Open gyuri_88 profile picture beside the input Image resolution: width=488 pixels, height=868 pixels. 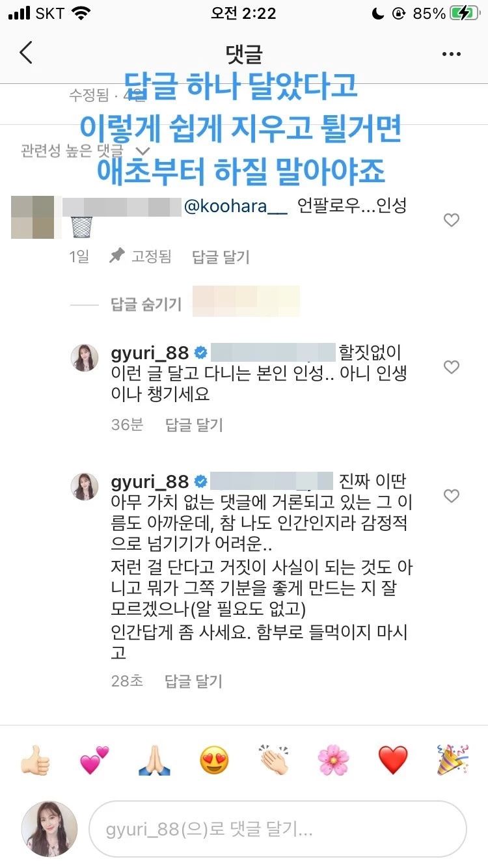coord(49,828)
